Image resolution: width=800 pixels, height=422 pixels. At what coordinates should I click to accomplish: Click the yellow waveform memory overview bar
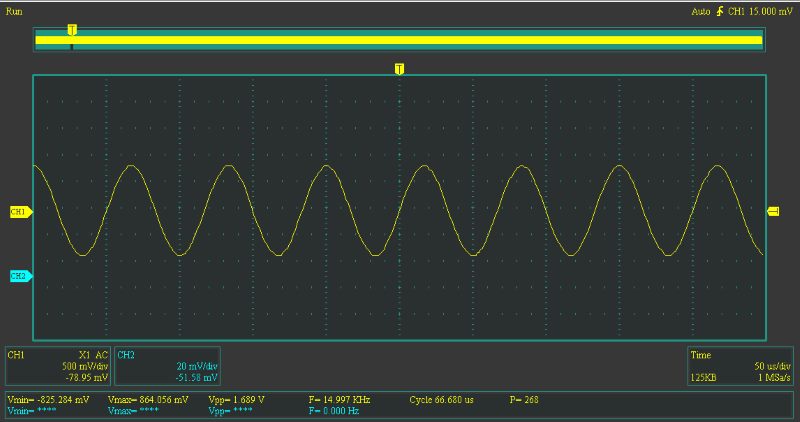[400, 40]
